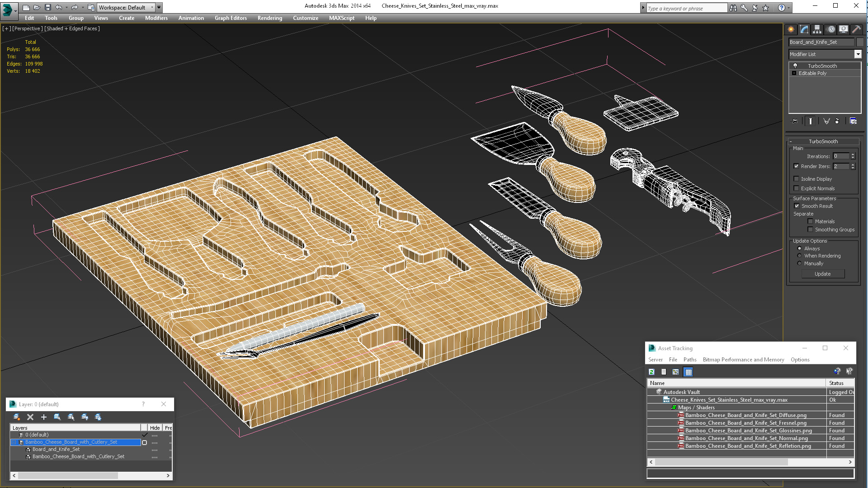Image resolution: width=868 pixels, height=488 pixels.
Task: Click Freeze/Unfreeze All Layers icon
Action: tap(98, 417)
